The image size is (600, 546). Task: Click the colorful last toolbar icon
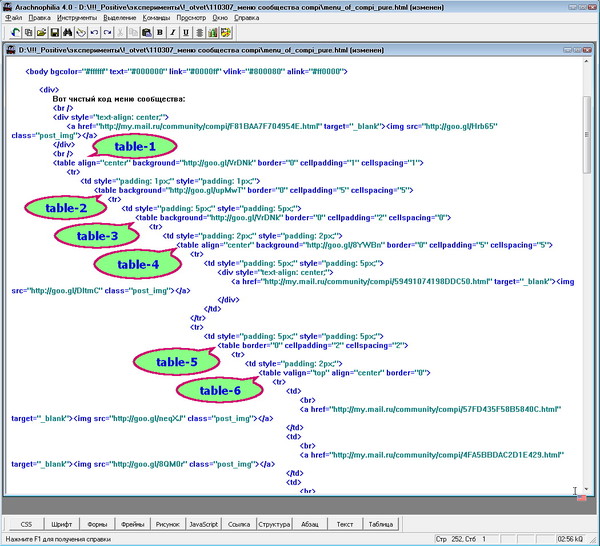[225, 33]
